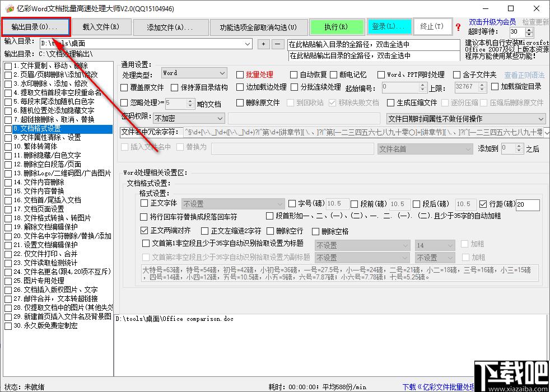The height and width of the screenshot is (392, 550).
Task: Click the 忽略处理>= value stepper
Action: point(190,103)
